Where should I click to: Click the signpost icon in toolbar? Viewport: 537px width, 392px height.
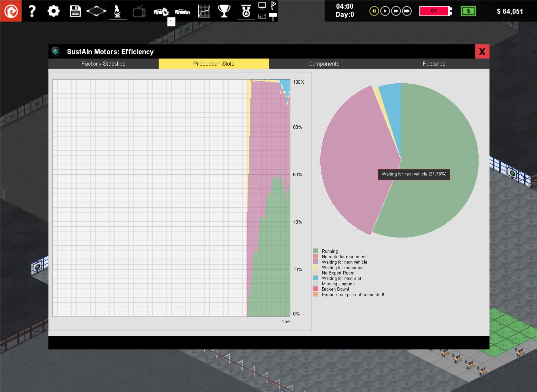click(273, 16)
